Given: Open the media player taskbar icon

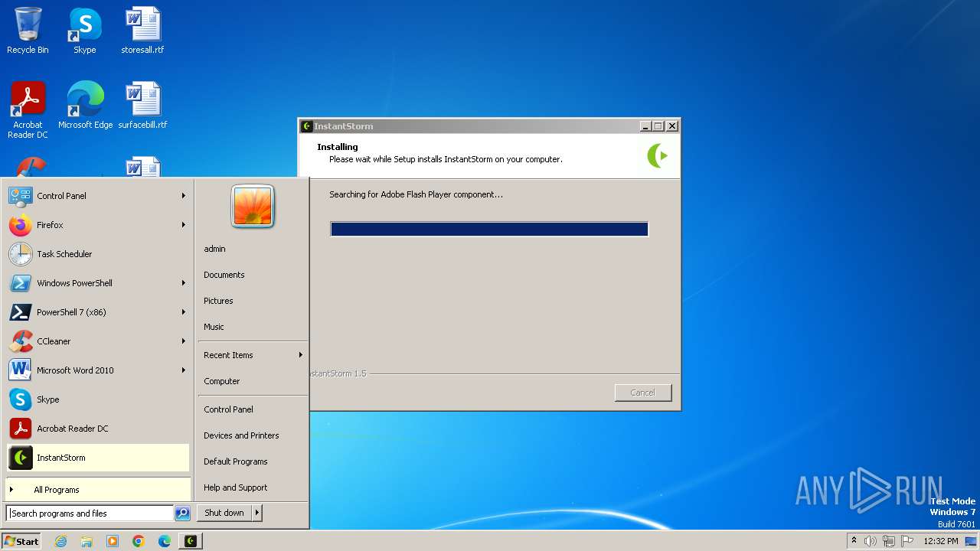Looking at the screenshot, I should 113,541.
